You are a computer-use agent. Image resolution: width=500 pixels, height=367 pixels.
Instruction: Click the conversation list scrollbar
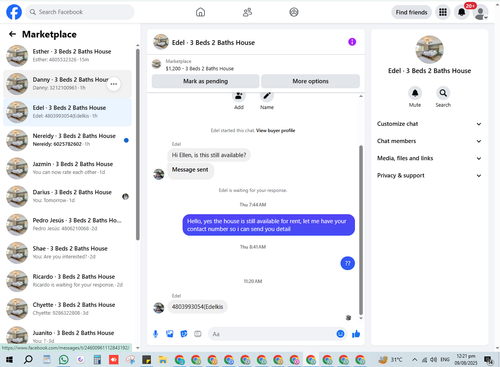point(138,145)
